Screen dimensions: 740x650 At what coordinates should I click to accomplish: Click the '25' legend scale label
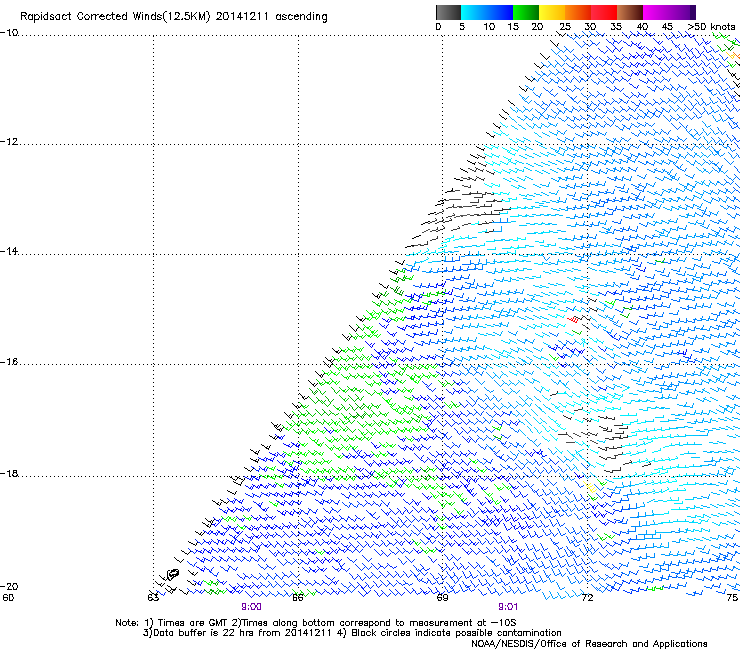point(565,27)
